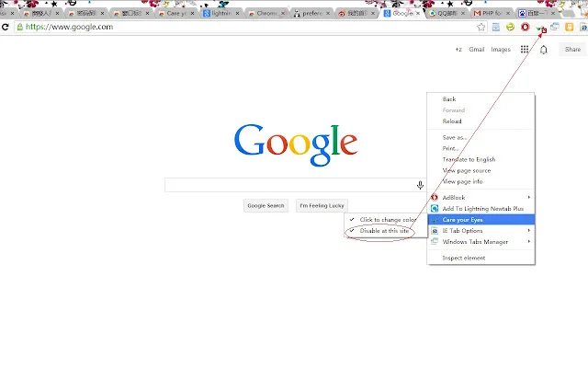The height and width of the screenshot is (368, 588).
Task: Switch to the QQ mail tab
Action: pyautogui.click(x=447, y=13)
